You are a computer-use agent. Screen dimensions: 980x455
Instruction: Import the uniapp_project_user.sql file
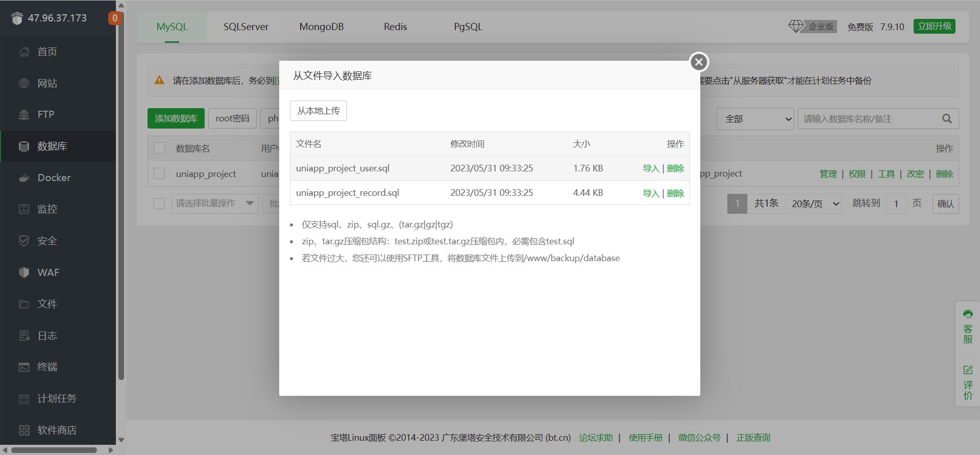(x=651, y=168)
